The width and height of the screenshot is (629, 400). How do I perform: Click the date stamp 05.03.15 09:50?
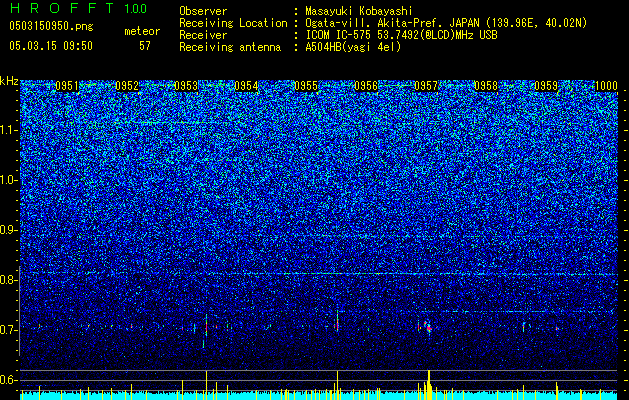[x=51, y=46]
